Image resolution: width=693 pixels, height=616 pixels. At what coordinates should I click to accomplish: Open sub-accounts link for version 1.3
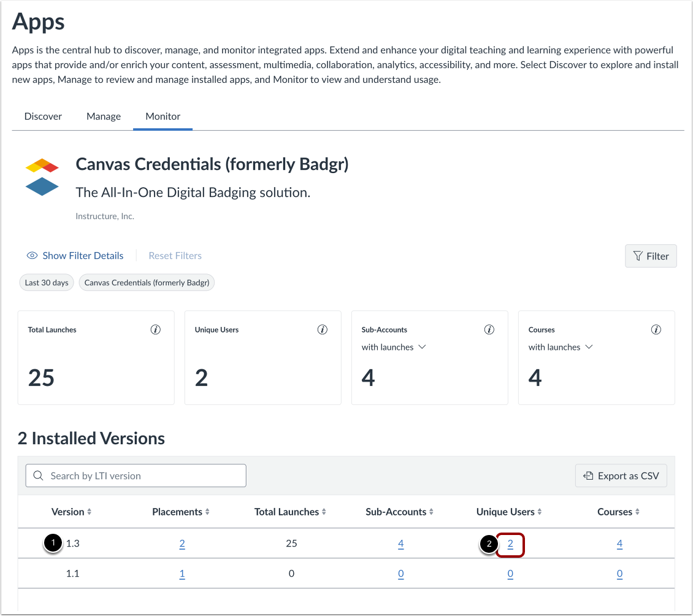coord(401,544)
